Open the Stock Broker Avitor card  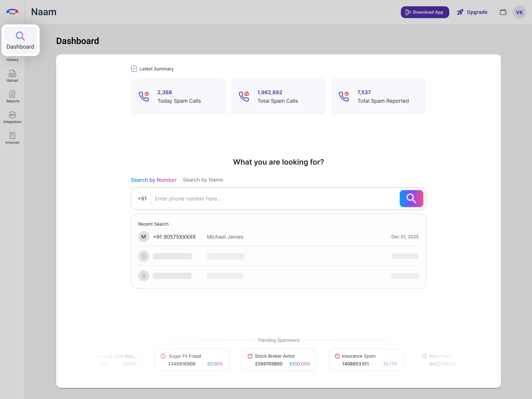point(279,360)
